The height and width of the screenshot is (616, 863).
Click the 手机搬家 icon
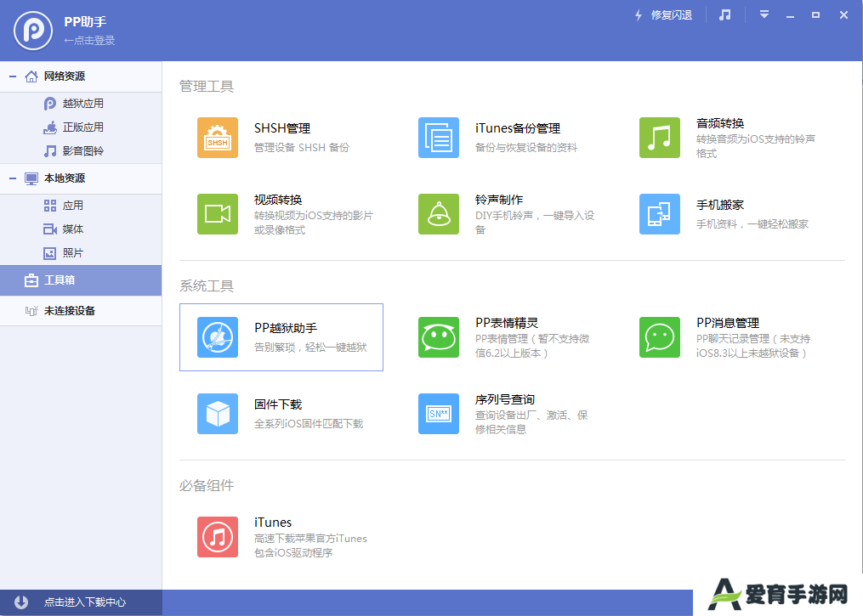click(x=659, y=214)
